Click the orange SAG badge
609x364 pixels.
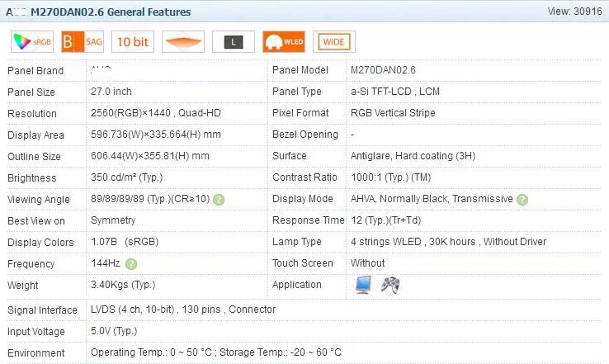83,41
